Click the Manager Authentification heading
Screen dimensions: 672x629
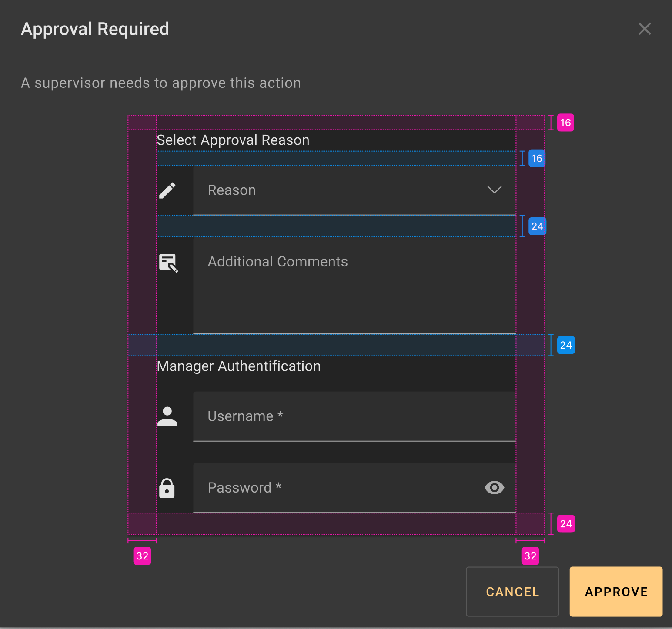click(239, 366)
